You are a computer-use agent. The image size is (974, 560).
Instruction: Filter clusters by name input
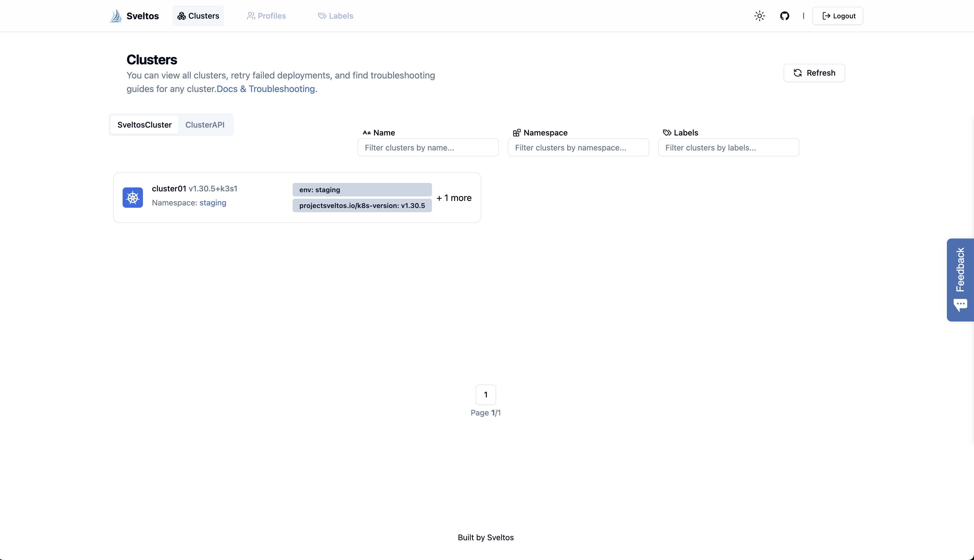pos(428,147)
